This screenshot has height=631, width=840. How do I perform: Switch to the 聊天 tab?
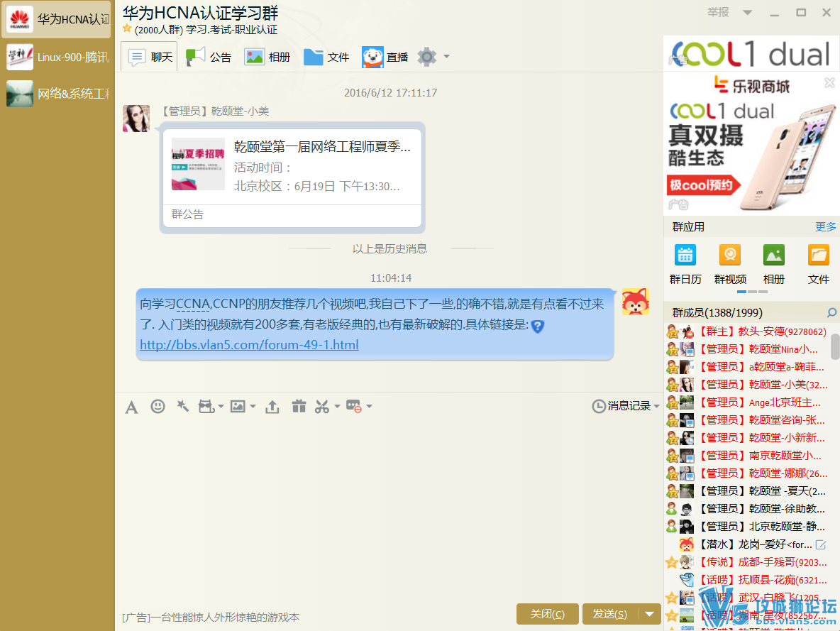(150, 56)
